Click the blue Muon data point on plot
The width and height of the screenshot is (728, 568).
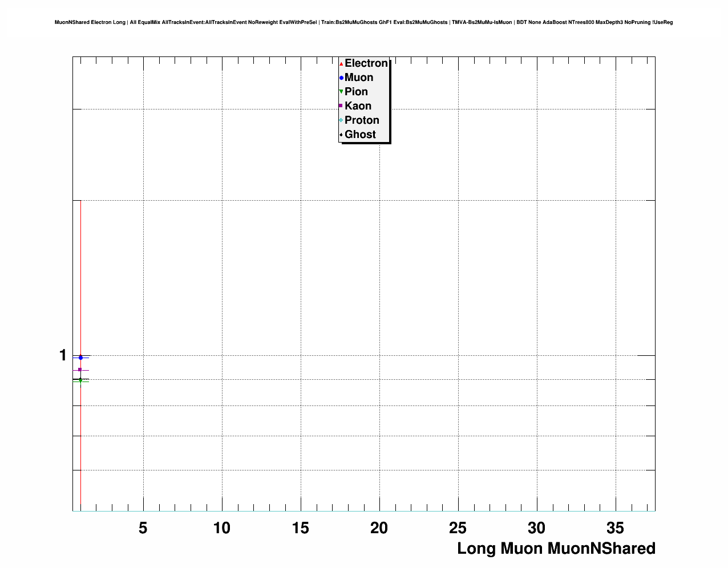coord(80,358)
